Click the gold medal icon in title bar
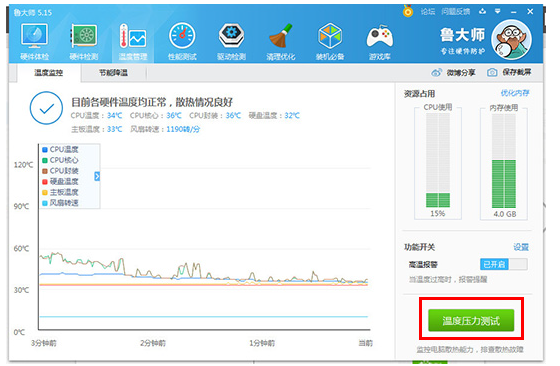This screenshot has height=366, width=560. 408,11
